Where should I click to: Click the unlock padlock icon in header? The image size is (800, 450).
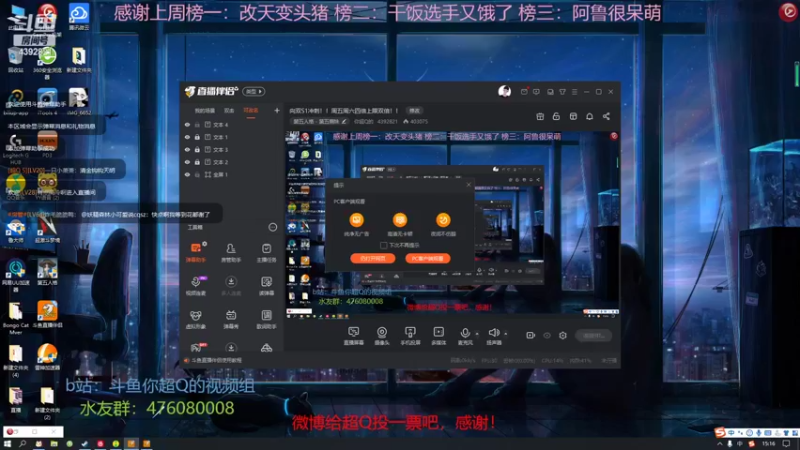(556, 116)
